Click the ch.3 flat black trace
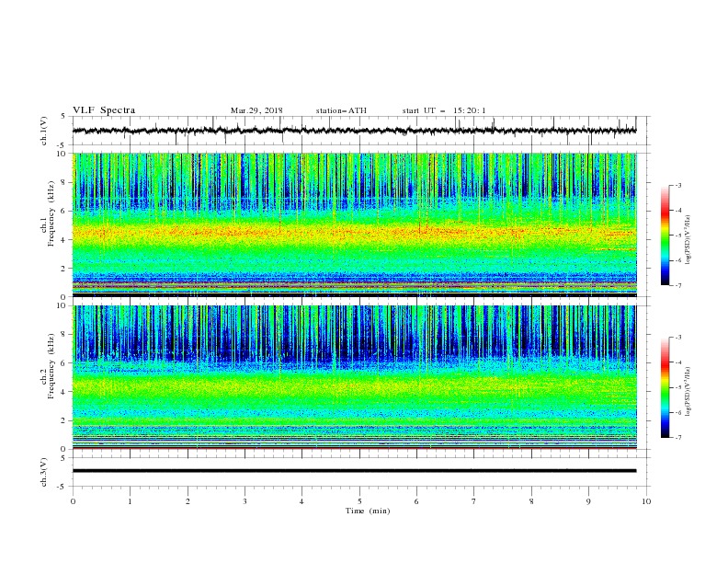Viewport: 728px width, 563px height. pos(354,471)
